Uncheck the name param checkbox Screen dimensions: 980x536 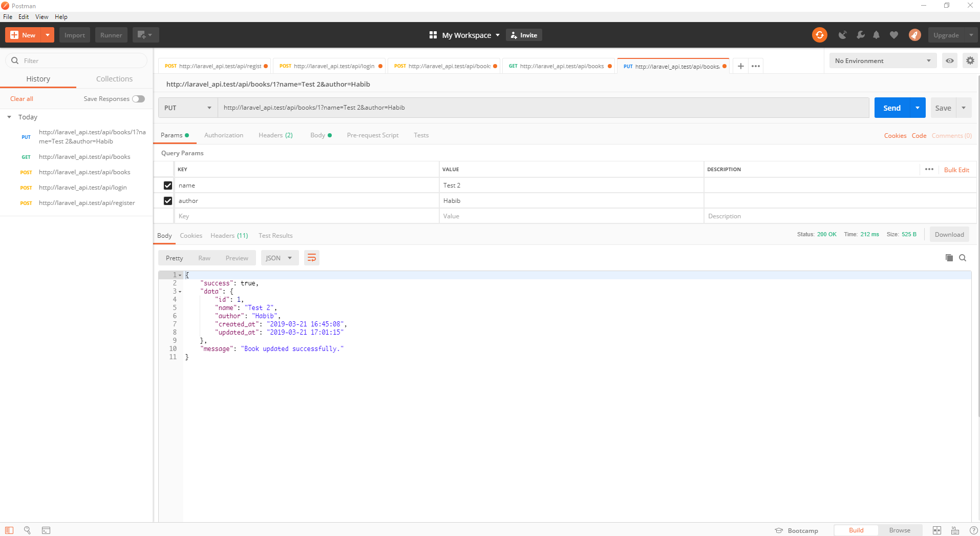coord(167,185)
